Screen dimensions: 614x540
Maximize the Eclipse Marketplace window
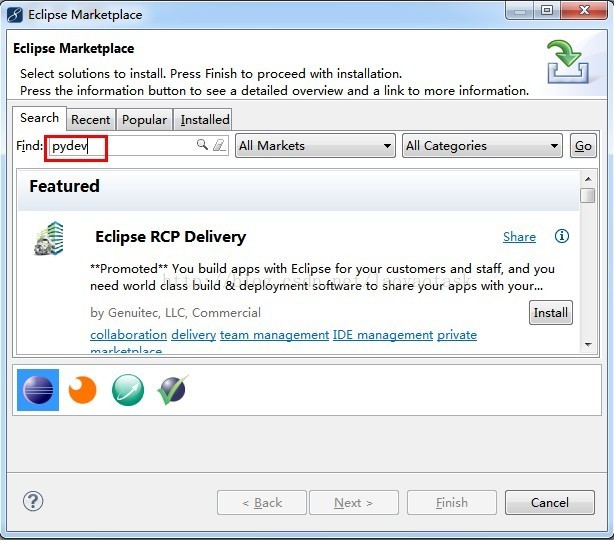(547, 10)
